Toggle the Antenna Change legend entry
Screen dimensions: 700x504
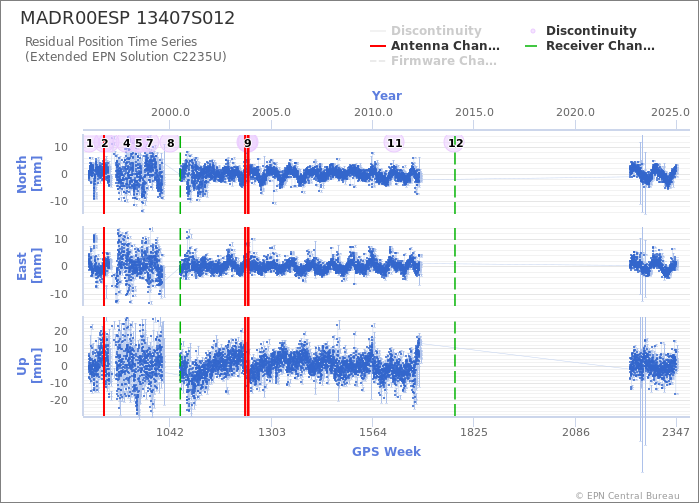(435, 46)
